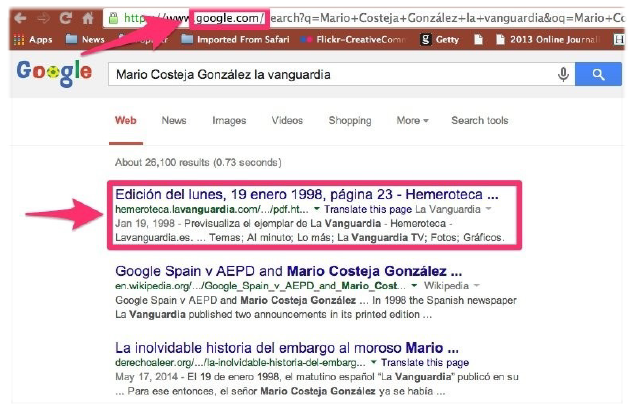The height and width of the screenshot is (410, 640).
Task: Expand the green arrow beside en.wikipedia.org URL
Action: tap(414, 286)
